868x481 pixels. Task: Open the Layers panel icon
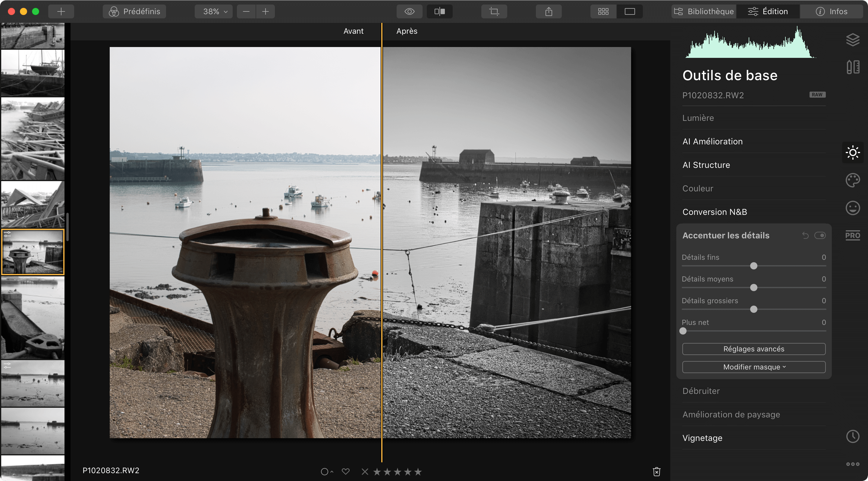(x=853, y=40)
